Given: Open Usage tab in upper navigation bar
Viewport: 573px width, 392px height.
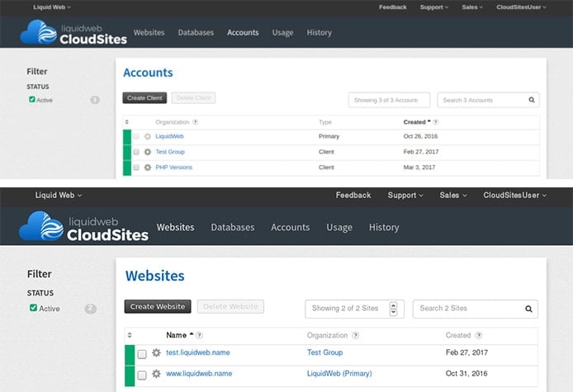Looking at the screenshot, I should click(x=282, y=32).
